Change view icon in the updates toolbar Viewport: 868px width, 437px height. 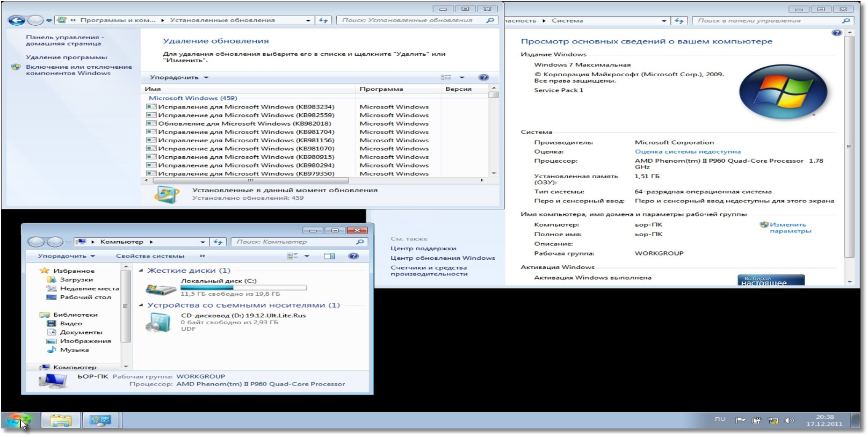pyautogui.click(x=446, y=77)
